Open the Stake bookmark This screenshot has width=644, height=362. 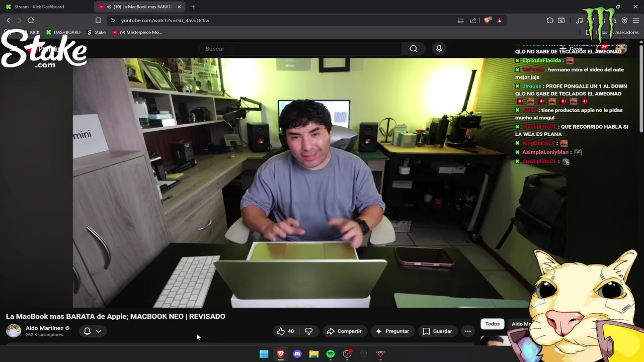(97, 32)
